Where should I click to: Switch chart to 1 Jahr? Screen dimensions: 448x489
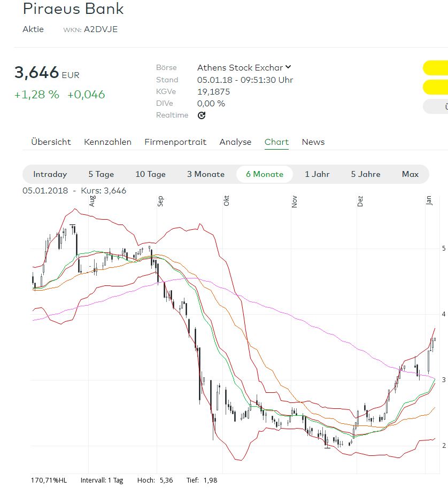click(317, 174)
